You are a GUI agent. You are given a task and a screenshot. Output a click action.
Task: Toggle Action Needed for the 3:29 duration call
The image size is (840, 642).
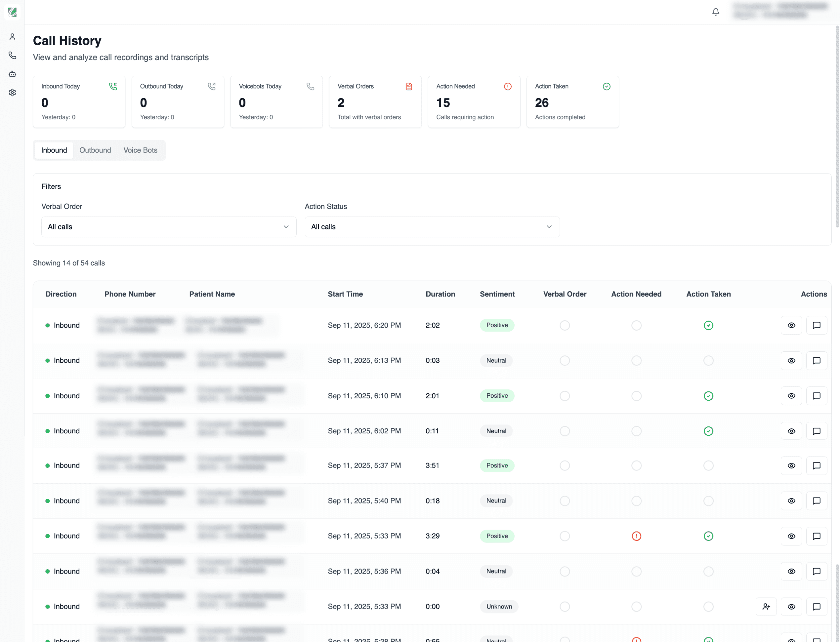pyautogui.click(x=636, y=536)
